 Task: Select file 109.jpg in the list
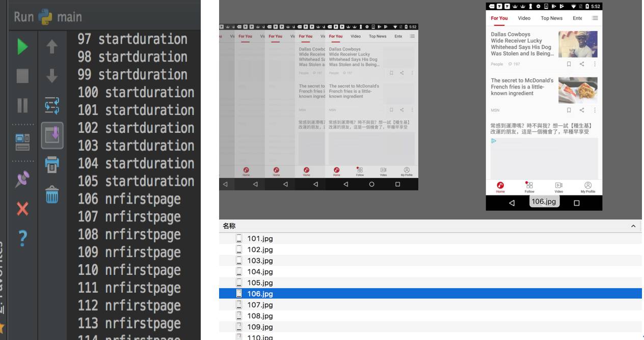[x=431, y=327]
